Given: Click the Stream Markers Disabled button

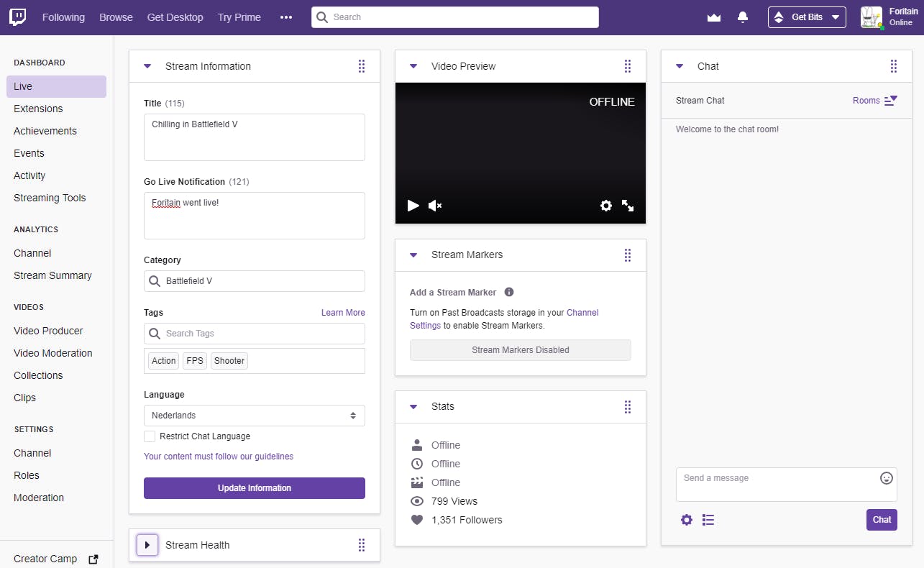Looking at the screenshot, I should [521, 350].
